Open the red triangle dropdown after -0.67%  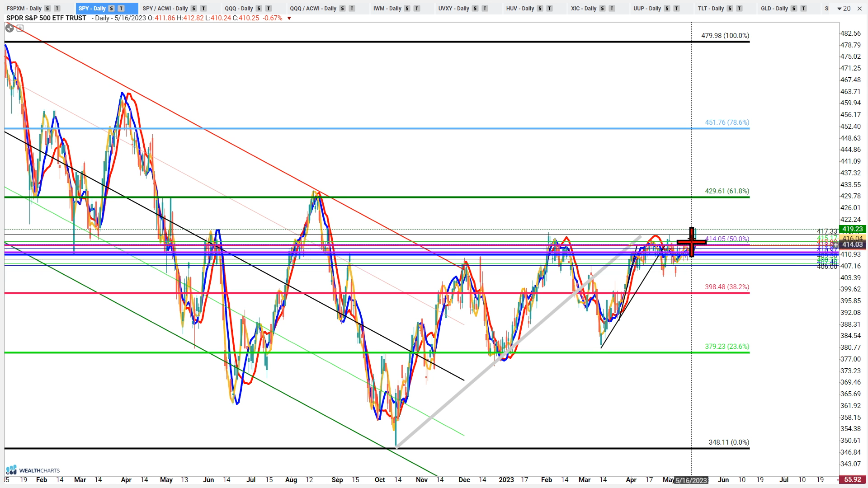coord(289,19)
